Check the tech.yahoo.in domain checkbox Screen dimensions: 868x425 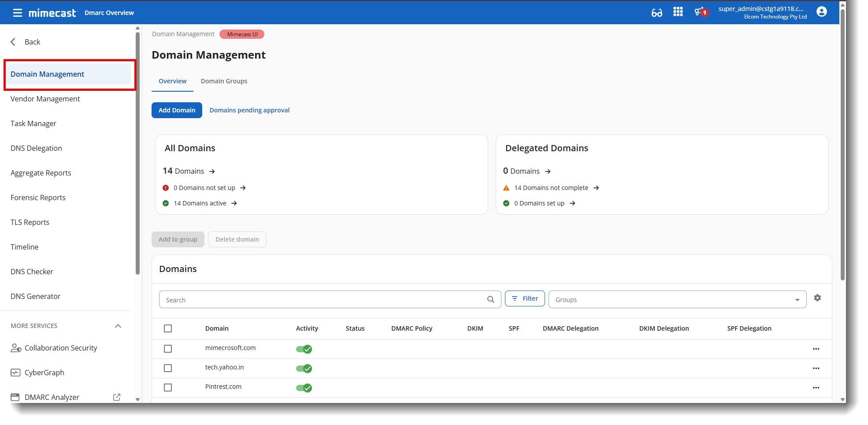[x=168, y=368]
